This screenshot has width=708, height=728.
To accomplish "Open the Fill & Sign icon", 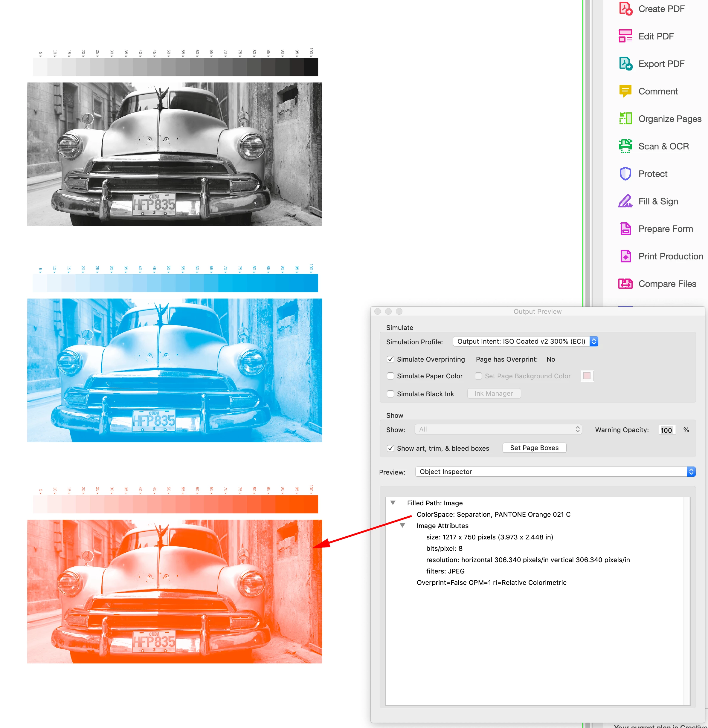I will coord(625,201).
